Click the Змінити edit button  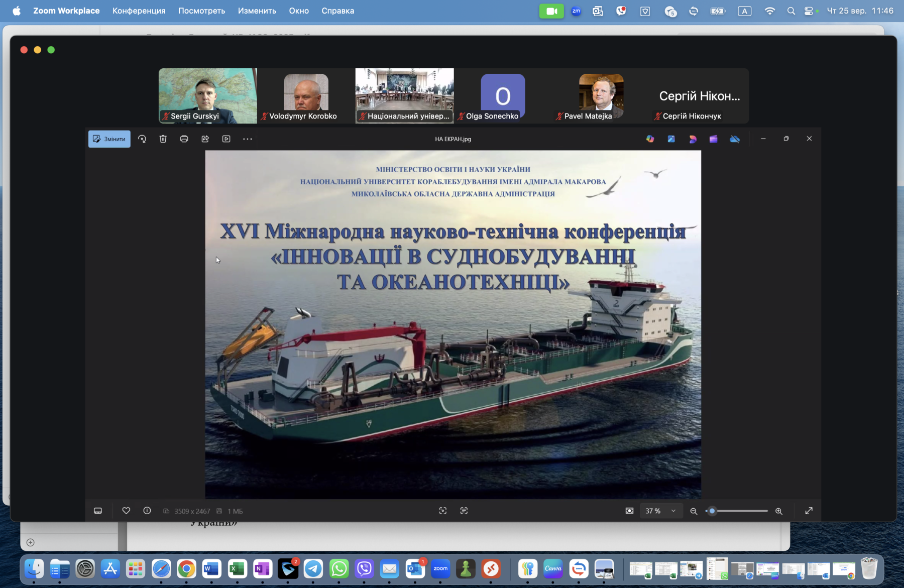coord(109,139)
